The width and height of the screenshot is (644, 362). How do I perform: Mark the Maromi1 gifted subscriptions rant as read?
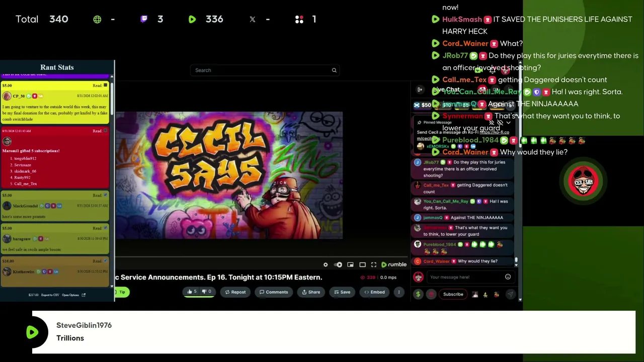click(105, 131)
